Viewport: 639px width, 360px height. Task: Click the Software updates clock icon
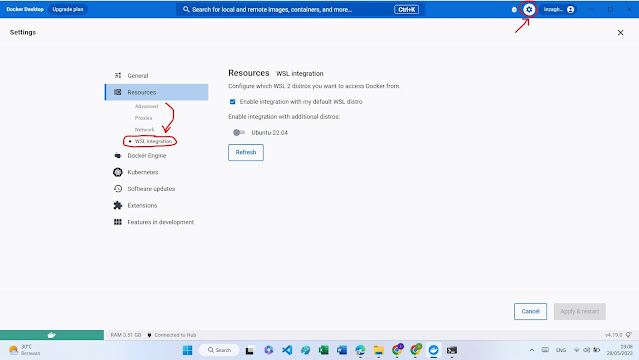(x=118, y=189)
